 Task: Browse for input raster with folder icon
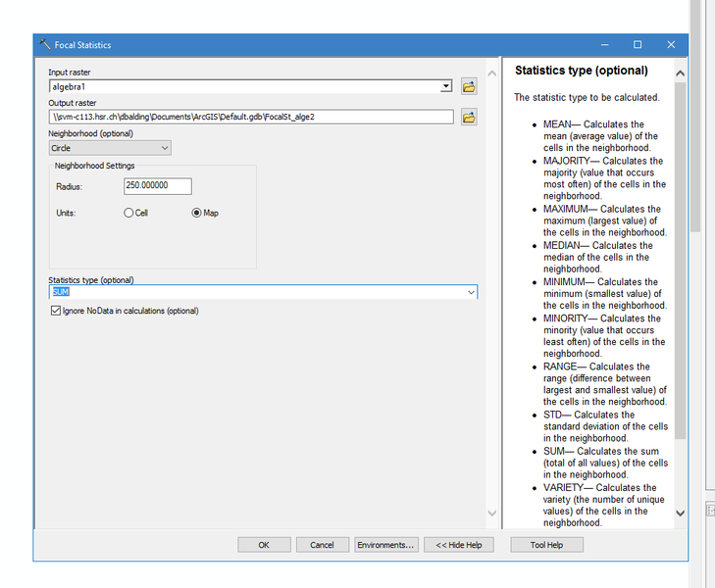[x=469, y=87]
